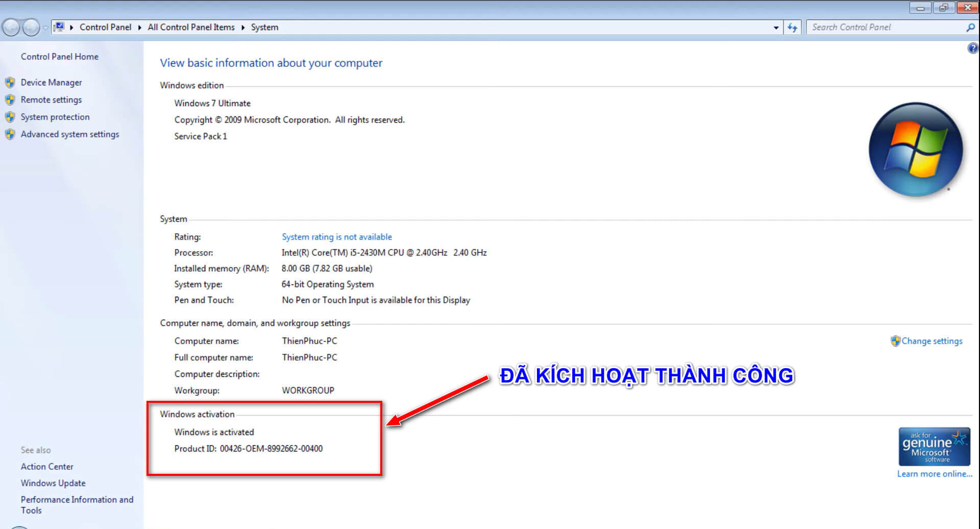Open Action Center link
The width and height of the screenshot is (980, 529).
(x=47, y=467)
